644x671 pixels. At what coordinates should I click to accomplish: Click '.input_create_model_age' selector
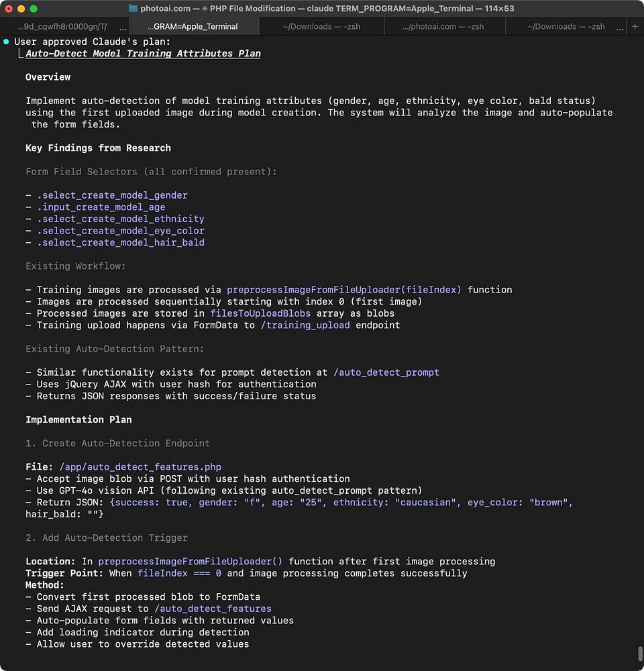[101, 207]
